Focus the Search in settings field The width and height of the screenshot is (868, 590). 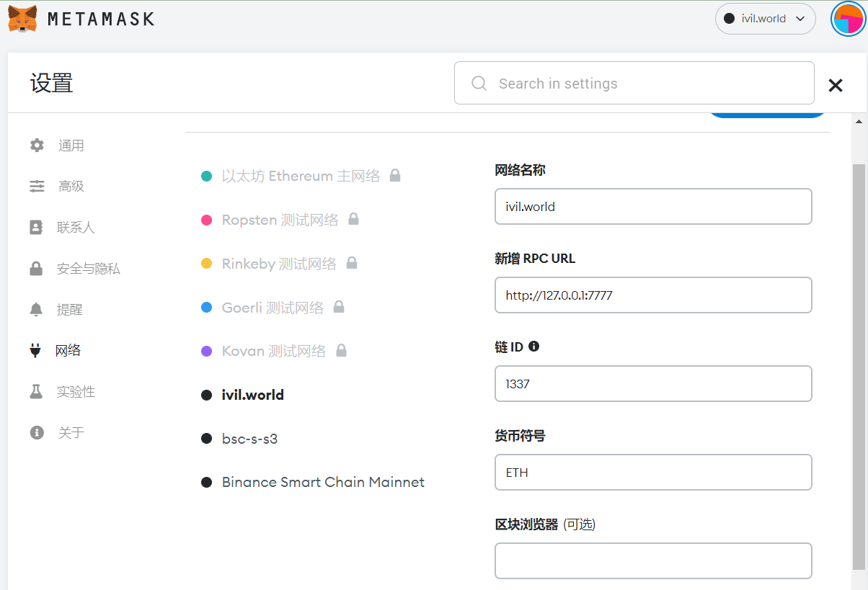click(x=634, y=83)
